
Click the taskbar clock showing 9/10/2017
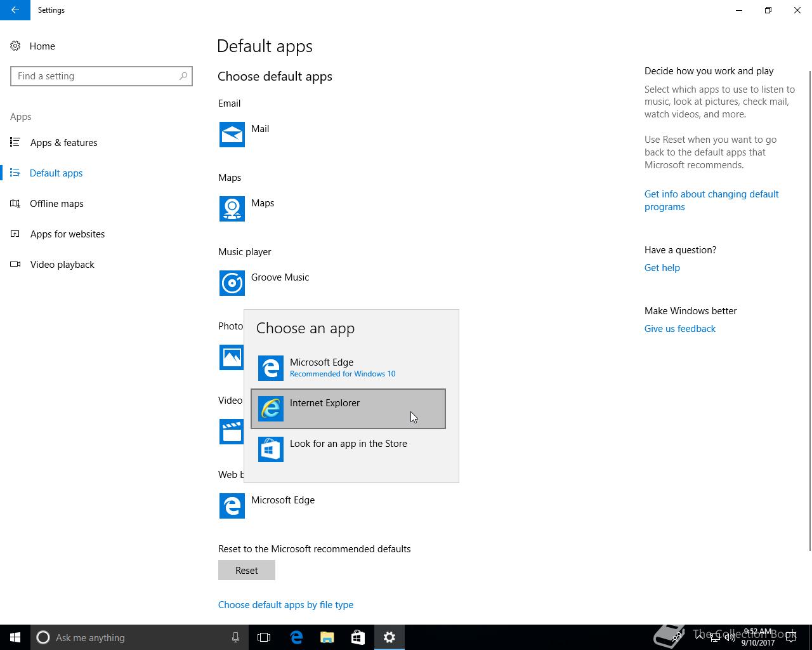(x=758, y=637)
